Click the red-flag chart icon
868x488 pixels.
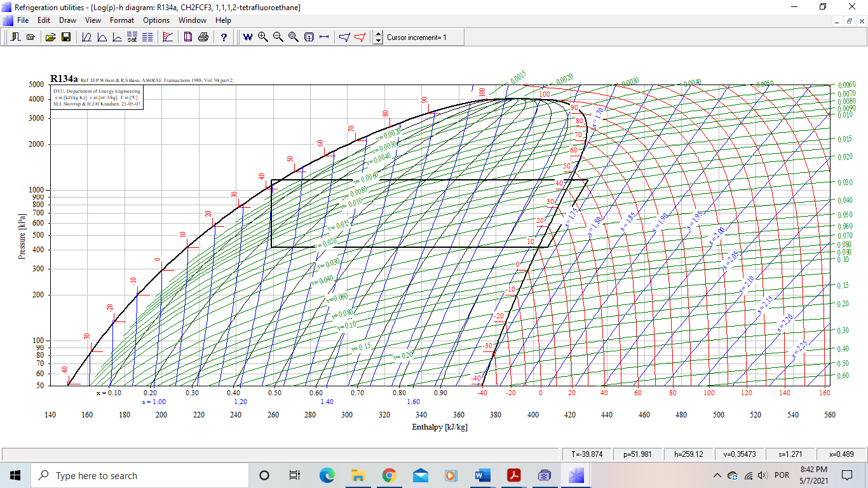click(x=168, y=37)
